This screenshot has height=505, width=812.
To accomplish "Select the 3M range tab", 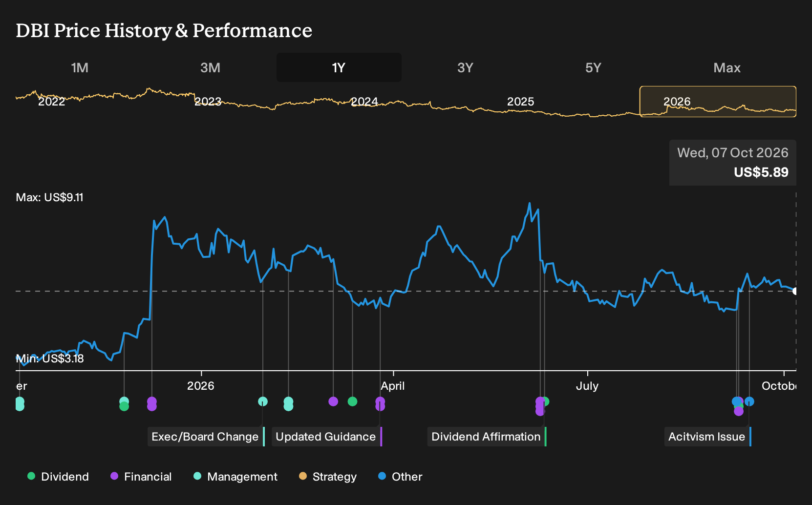I will click(x=210, y=67).
